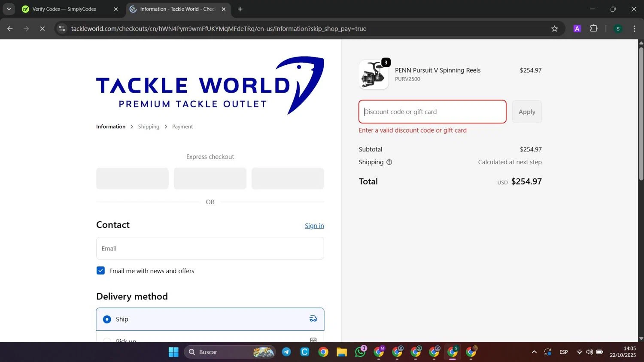Click the PURV2500 product code text
Screen dimensions: 644x362
(x=407, y=79)
